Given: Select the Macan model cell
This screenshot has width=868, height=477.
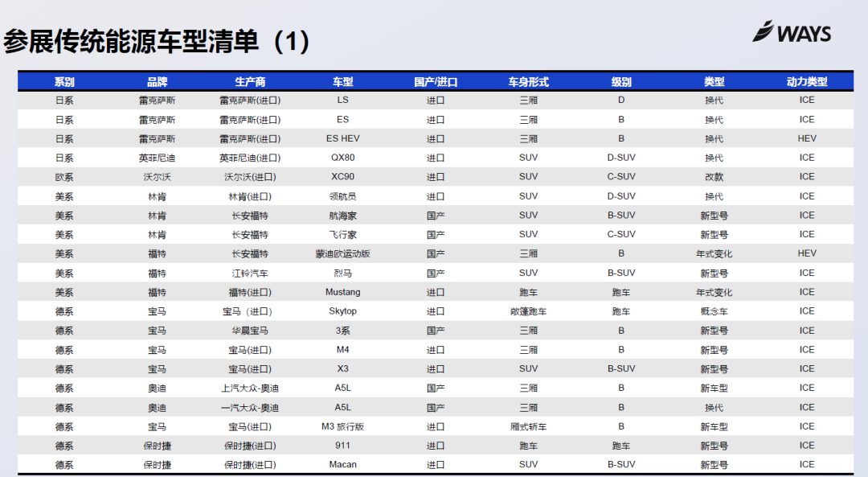Looking at the screenshot, I should [x=342, y=465].
